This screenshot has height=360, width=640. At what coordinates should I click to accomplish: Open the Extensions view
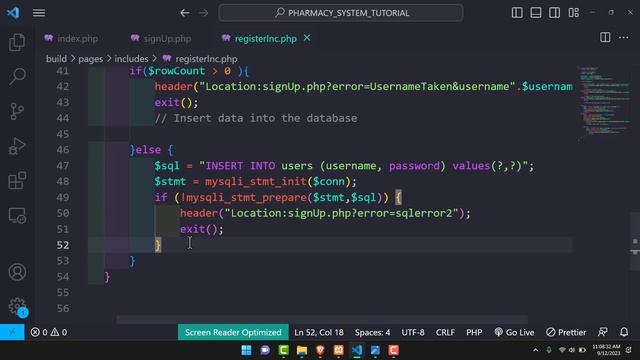coord(17,180)
